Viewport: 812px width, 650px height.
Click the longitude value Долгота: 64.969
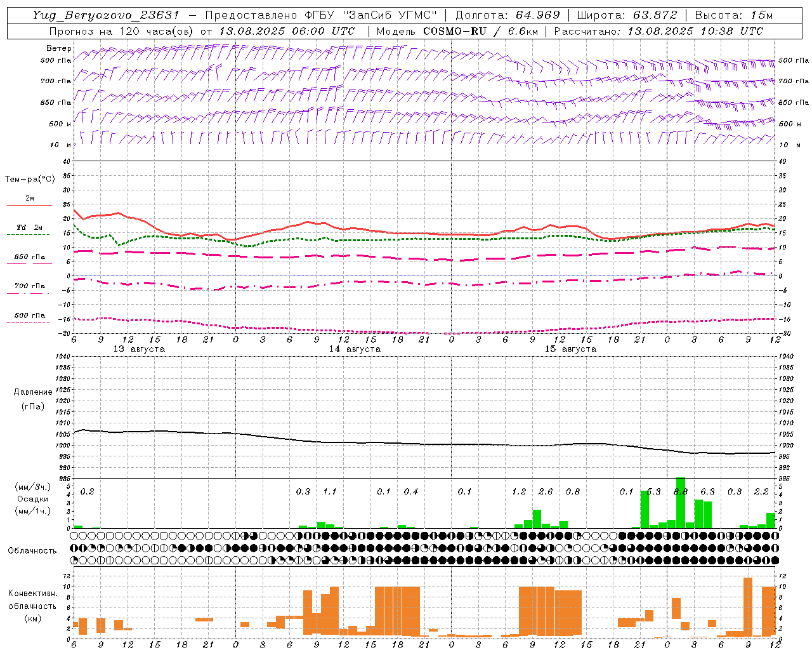(507, 15)
